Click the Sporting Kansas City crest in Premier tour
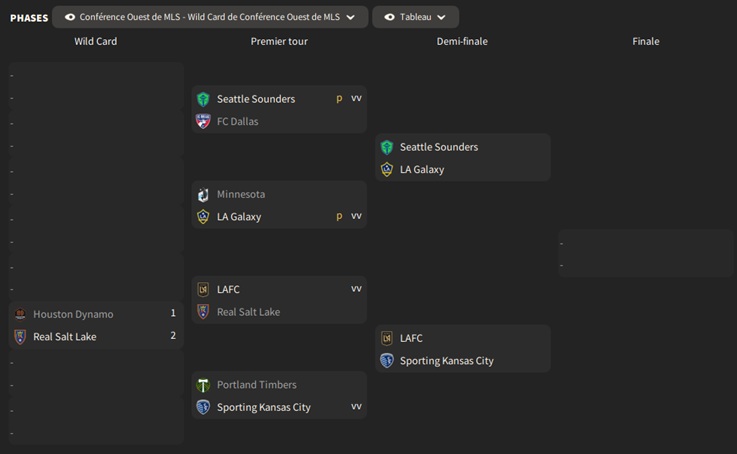This screenshot has height=454, width=737. (x=203, y=407)
